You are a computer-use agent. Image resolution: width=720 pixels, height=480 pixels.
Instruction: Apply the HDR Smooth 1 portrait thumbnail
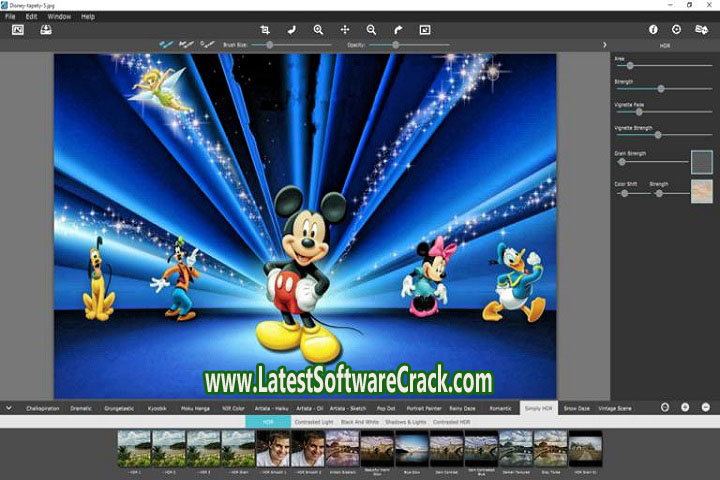point(273,449)
